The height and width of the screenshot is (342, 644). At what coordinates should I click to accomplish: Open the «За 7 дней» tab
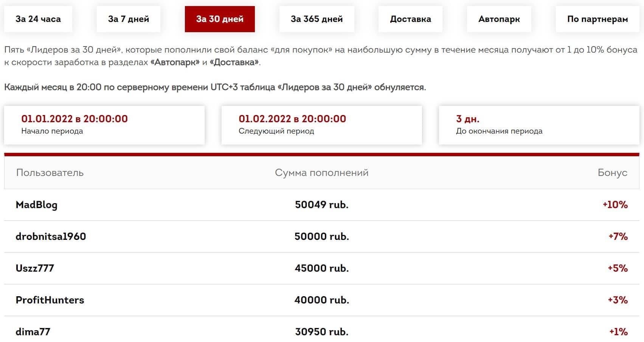(x=129, y=19)
